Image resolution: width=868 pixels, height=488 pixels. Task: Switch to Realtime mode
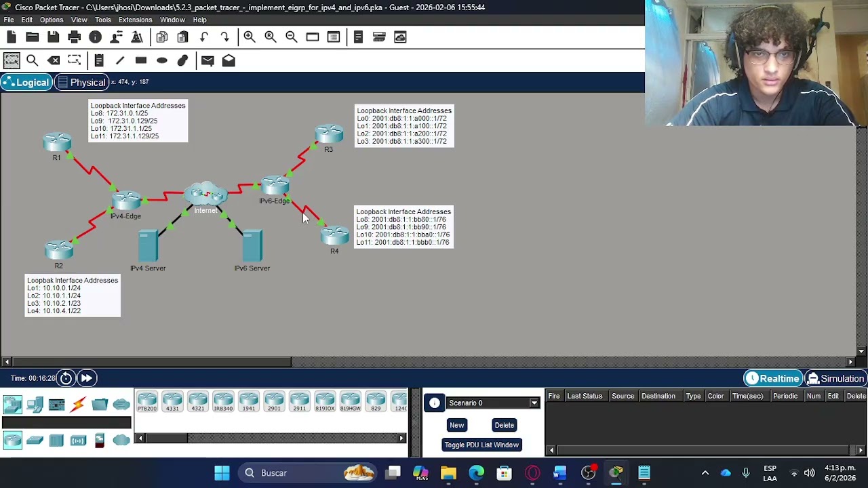point(772,379)
